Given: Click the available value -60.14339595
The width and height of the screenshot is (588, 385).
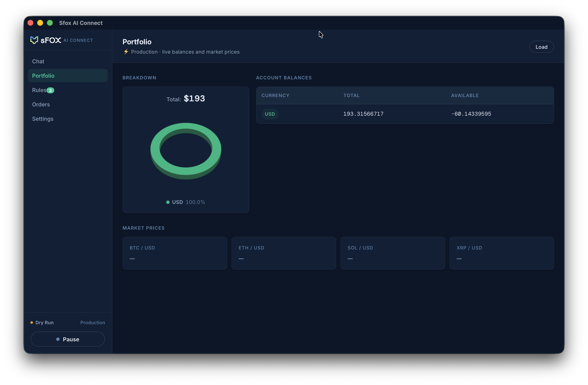Looking at the screenshot, I should [x=471, y=114].
